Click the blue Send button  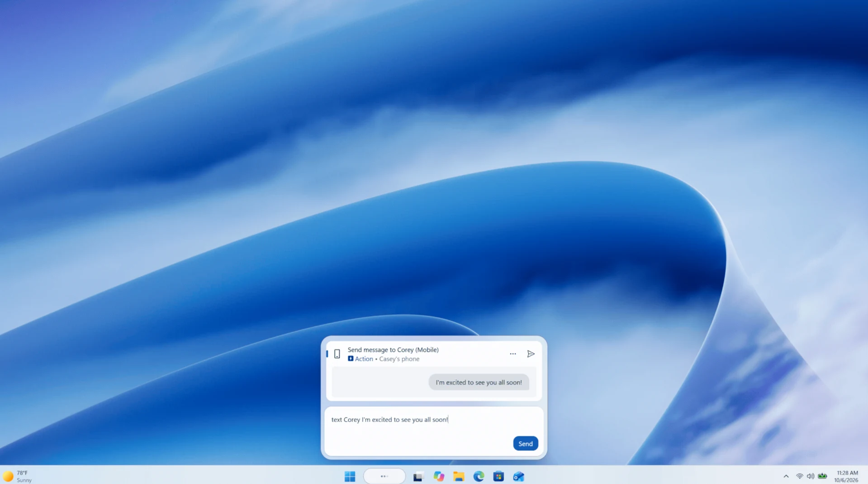525,443
